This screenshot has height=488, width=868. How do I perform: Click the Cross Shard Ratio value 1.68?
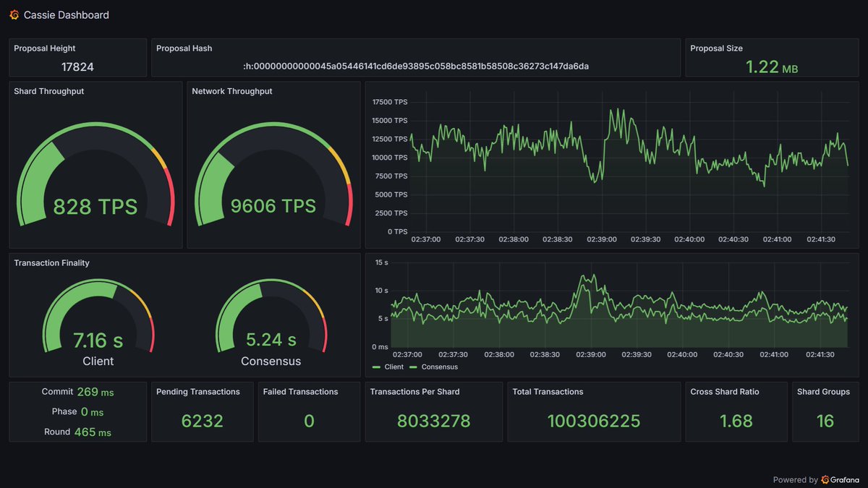coord(736,421)
